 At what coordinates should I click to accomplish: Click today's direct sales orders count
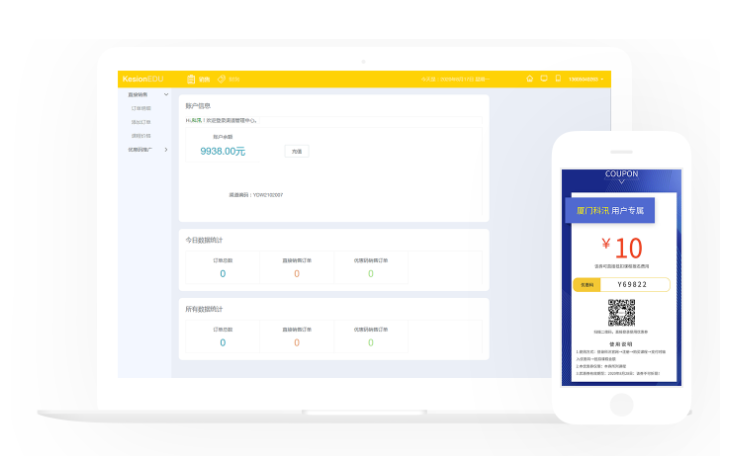click(296, 273)
